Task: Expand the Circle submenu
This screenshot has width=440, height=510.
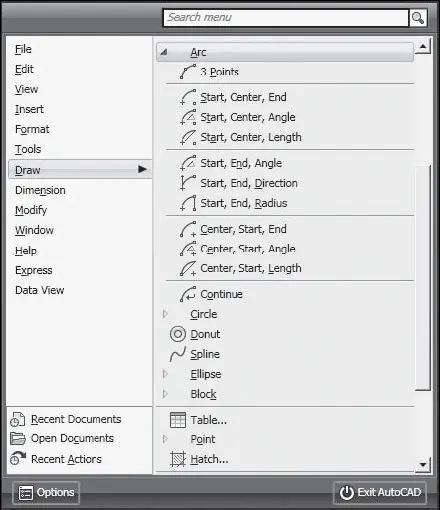Action: tap(165, 314)
